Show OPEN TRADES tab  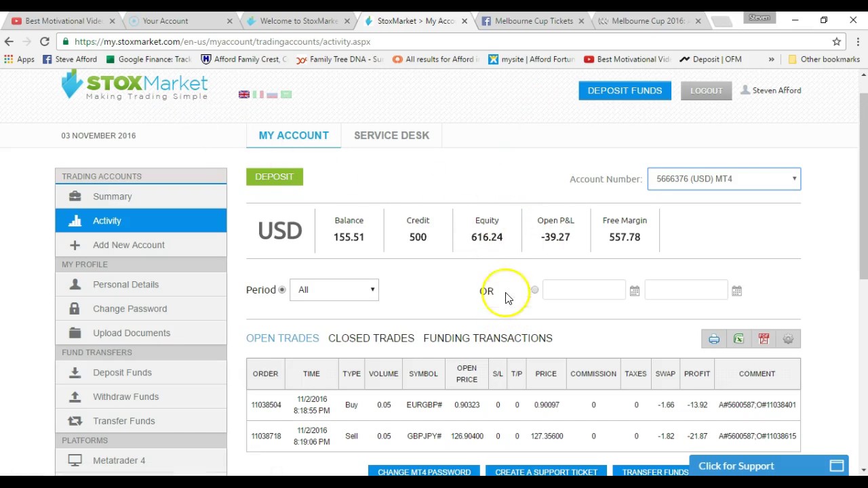pos(282,338)
